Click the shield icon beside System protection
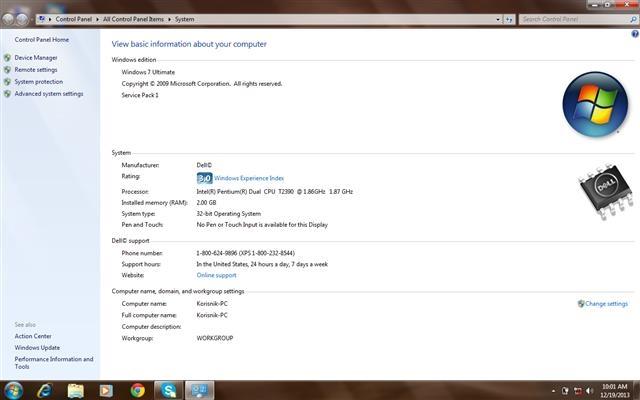The image size is (640, 400). [x=7, y=82]
